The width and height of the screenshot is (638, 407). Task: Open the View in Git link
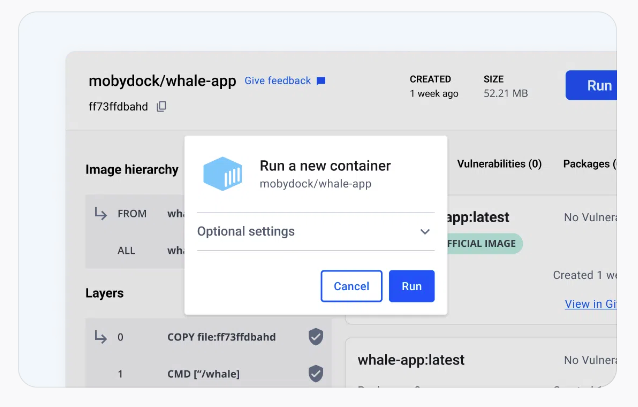pos(590,304)
